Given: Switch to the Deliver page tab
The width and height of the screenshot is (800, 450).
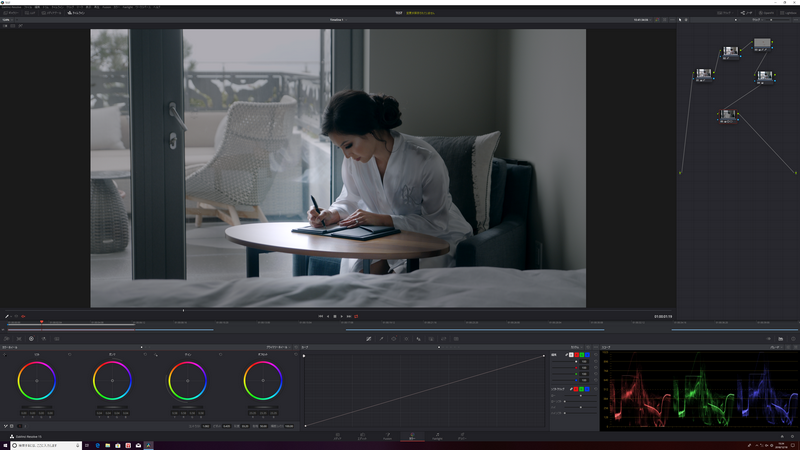Looking at the screenshot, I should (x=462, y=436).
